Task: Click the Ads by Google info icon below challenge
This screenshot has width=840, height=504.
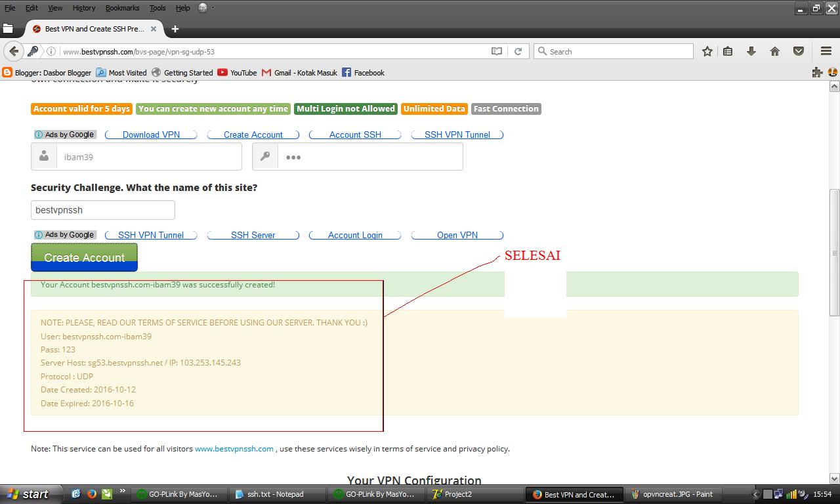Action: pyautogui.click(x=39, y=235)
